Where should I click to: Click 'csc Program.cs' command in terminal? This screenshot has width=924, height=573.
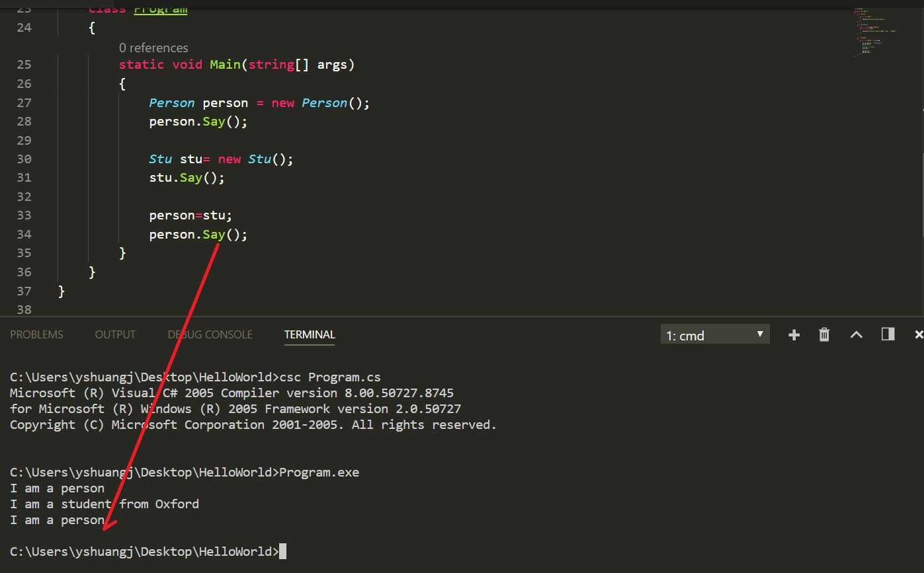pos(330,377)
